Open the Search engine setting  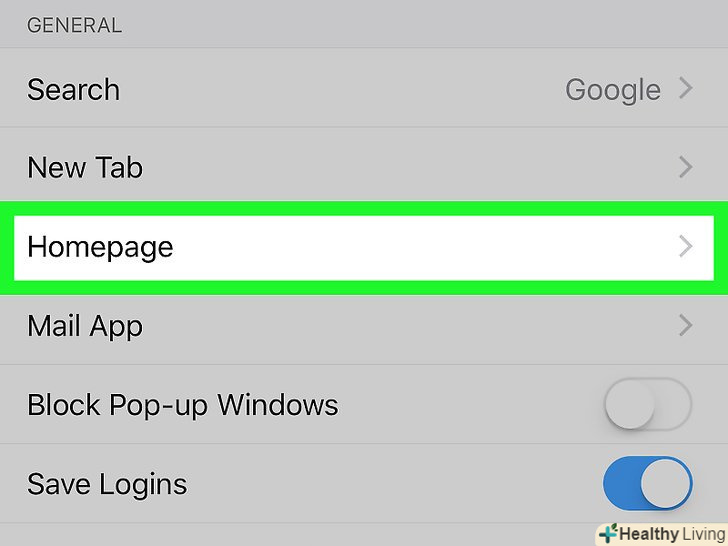(x=74, y=90)
